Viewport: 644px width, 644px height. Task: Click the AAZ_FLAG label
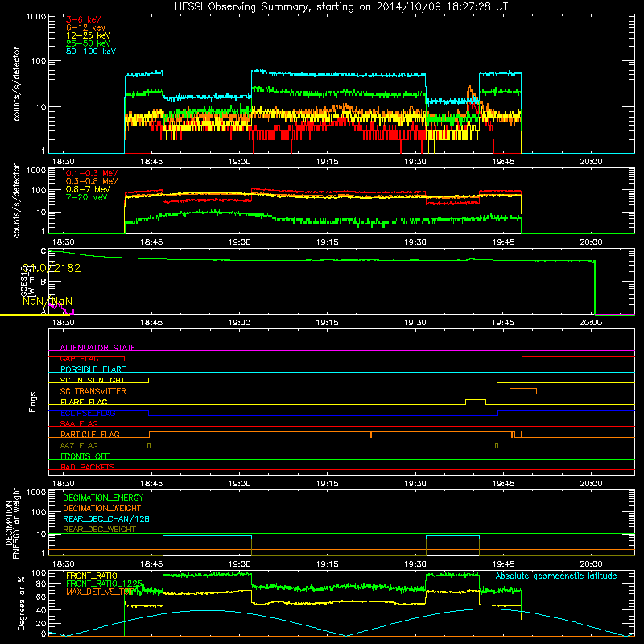pyautogui.click(x=79, y=445)
